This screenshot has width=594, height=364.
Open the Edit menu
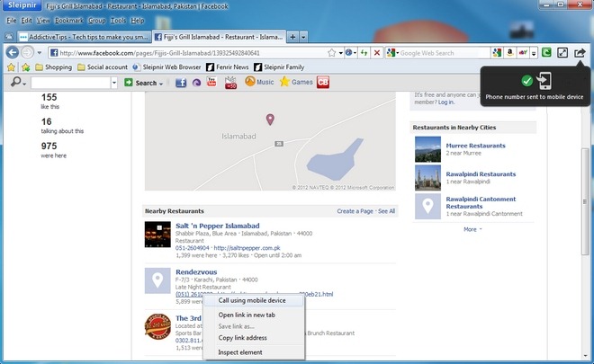coord(26,21)
